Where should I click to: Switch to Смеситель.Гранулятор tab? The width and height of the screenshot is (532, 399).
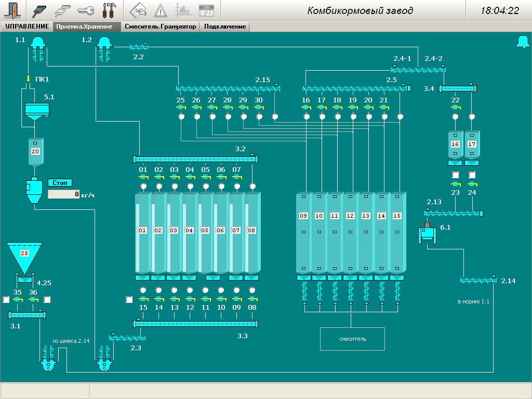coord(161,26)
